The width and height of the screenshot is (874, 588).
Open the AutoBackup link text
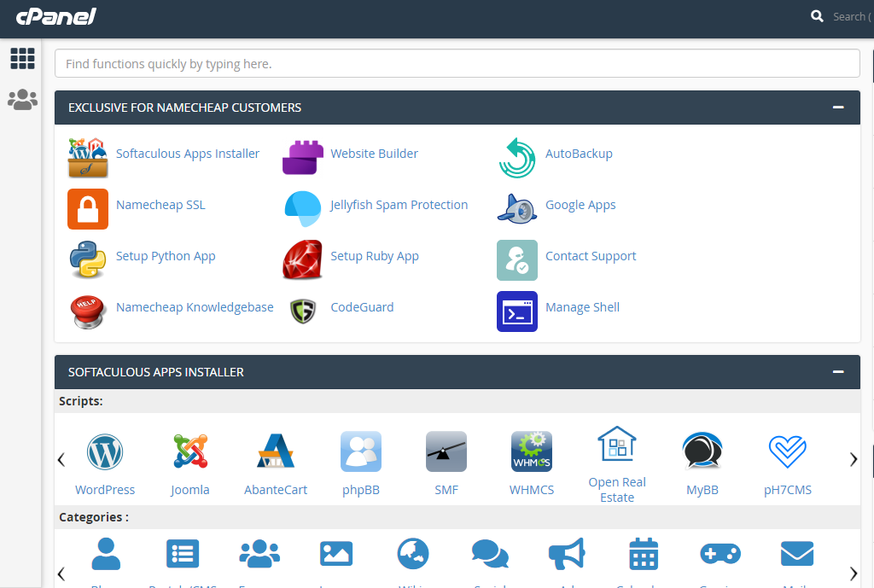click(579, 154)
